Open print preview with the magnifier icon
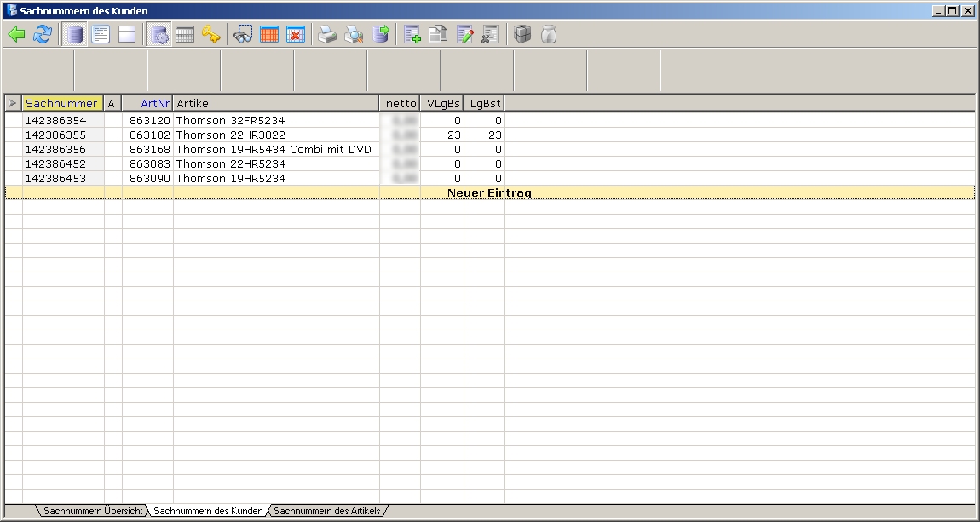980x522 pixels. point(354,35)
